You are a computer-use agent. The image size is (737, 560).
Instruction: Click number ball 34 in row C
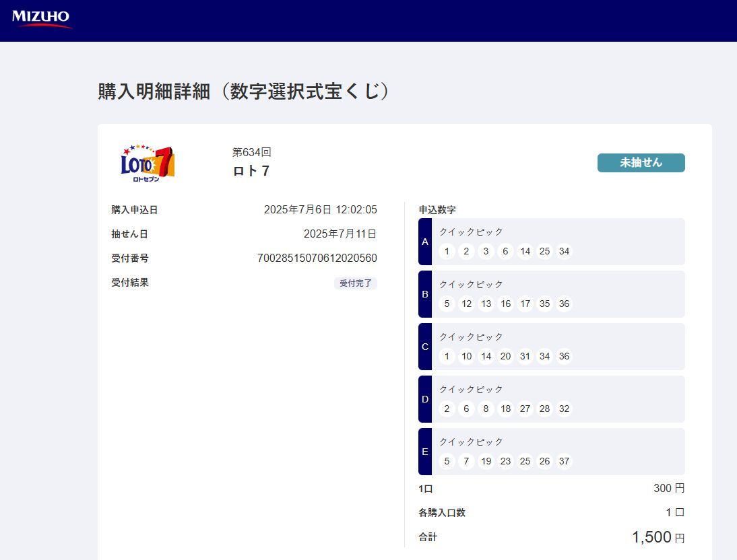click(545, 356)
